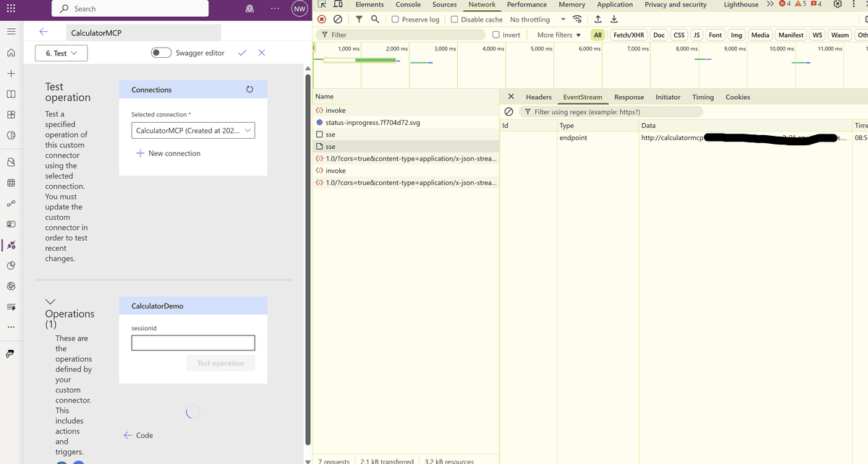The height and width of the screenshot is (464, 868).
Task: Switch to the Elements DevTools tab
Action: coord(370,4)
